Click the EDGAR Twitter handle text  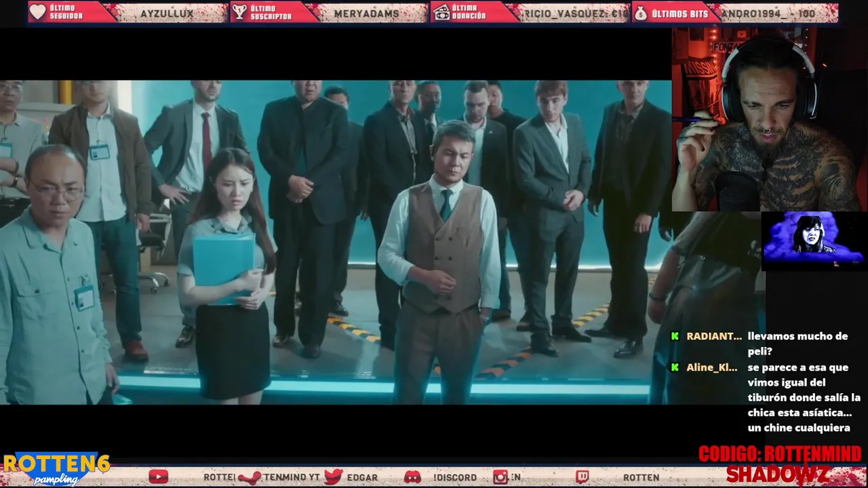coord(362,477)
